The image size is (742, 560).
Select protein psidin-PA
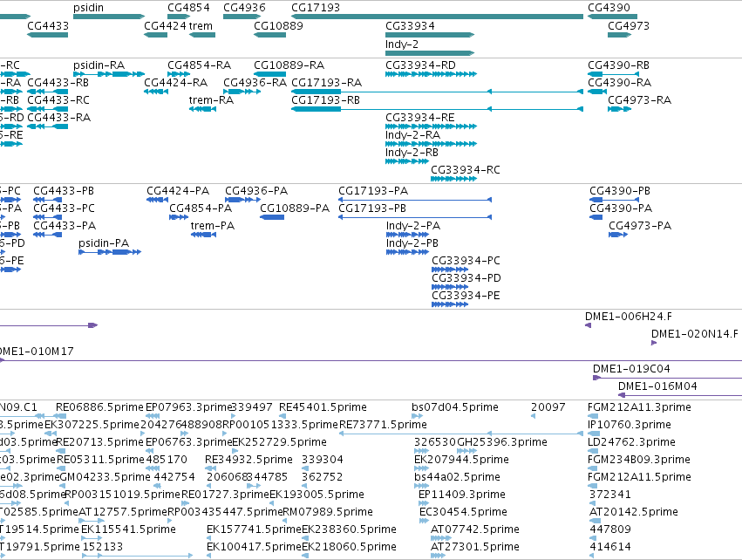[x=110, y=252]
